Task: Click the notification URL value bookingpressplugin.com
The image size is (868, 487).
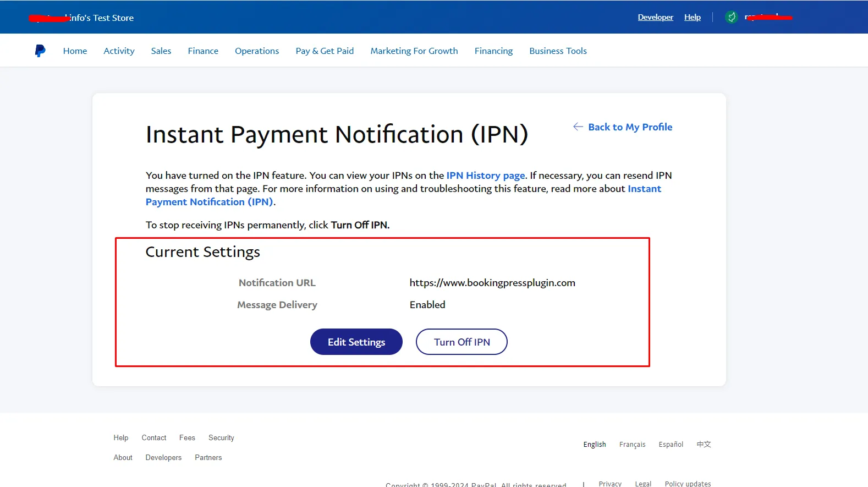Action: pos(492,283)
